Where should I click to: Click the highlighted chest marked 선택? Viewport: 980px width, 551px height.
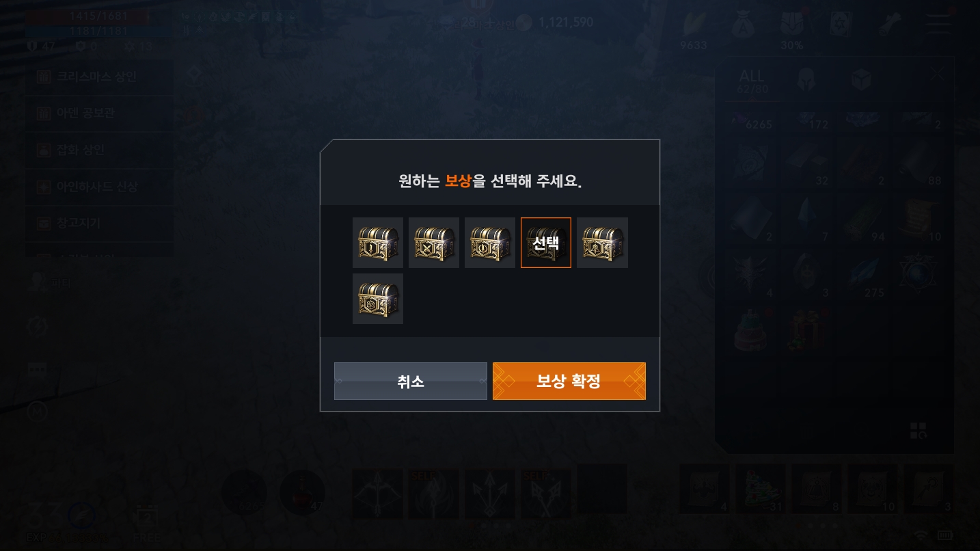(x=546, y=243)
